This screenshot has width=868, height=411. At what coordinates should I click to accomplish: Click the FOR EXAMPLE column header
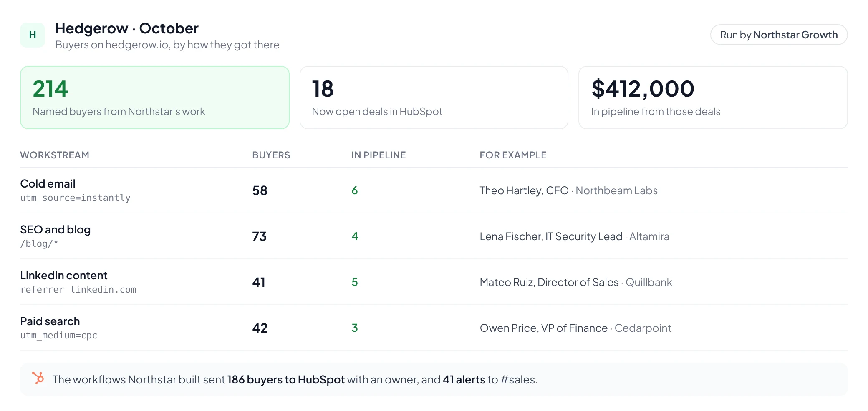[x=513, y=155]
